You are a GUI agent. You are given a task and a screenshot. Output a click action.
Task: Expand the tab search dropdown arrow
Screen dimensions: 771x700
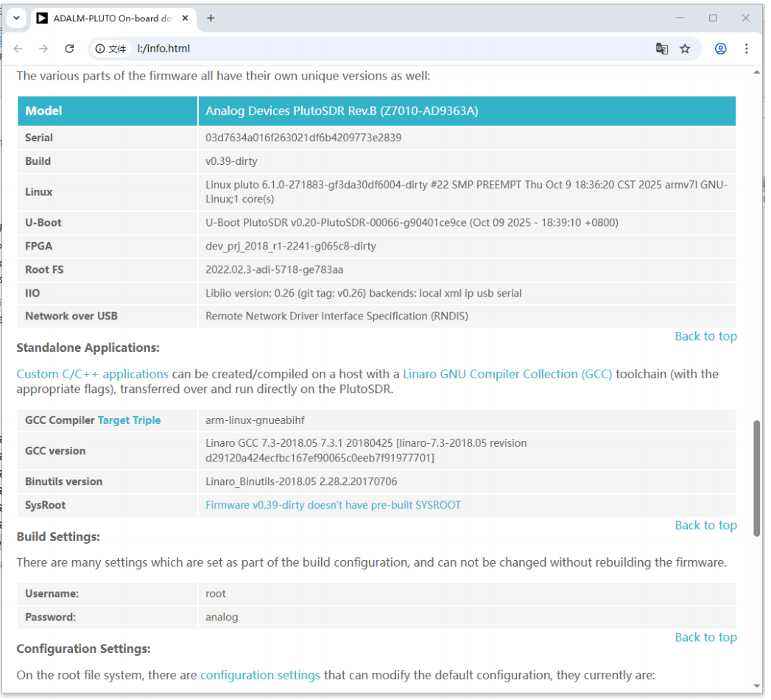point(16,18)
